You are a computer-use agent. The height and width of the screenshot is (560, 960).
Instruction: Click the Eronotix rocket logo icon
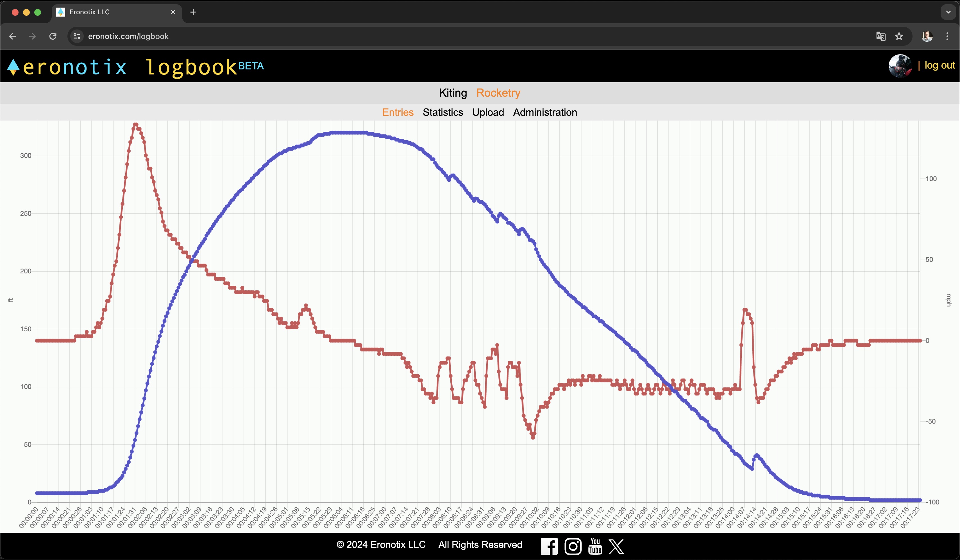tap(13, 67)
